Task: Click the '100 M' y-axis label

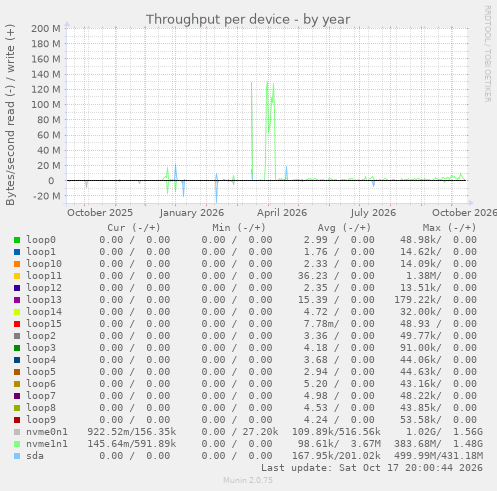Action: [x=46, y=105]
